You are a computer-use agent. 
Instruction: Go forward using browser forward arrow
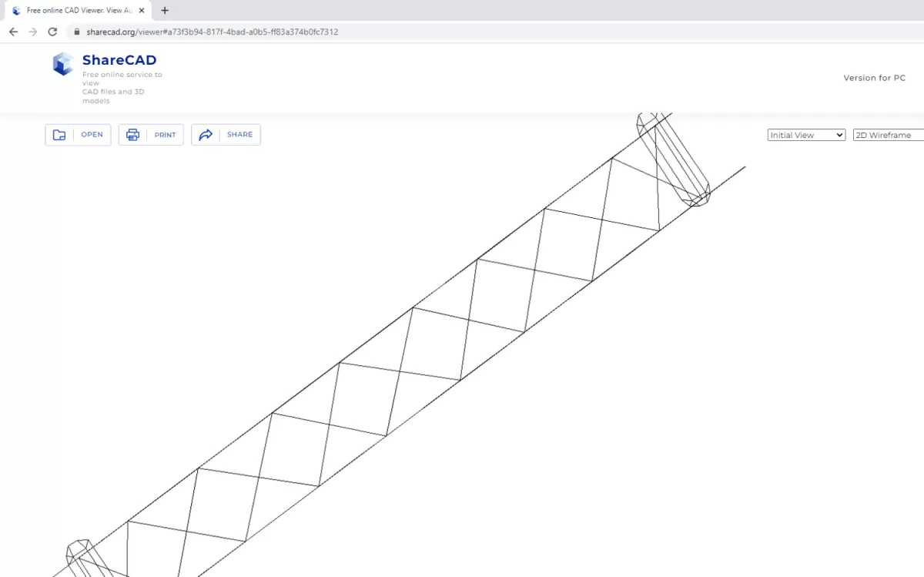click(x=32, y=32)
